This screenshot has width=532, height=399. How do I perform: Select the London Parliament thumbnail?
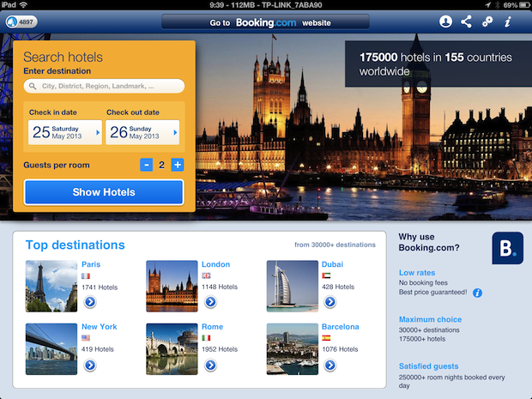pyautogui.click(x=172, y=286)
